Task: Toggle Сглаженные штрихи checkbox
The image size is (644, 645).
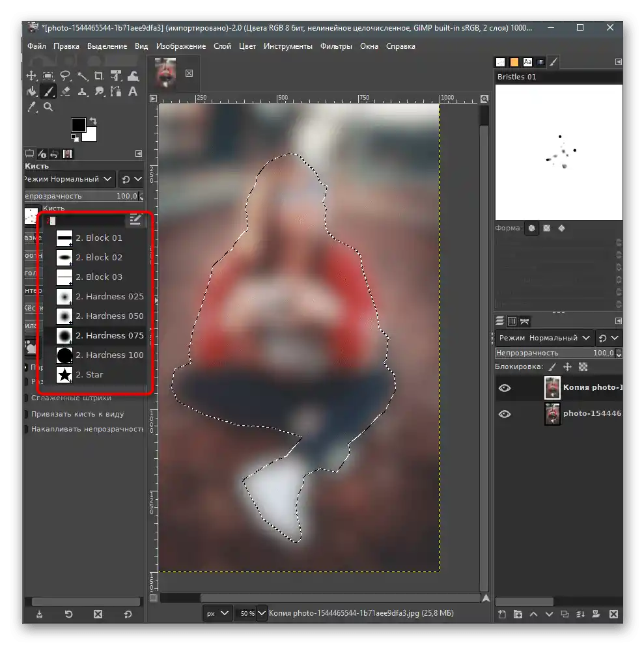Action: click(x=27, y=398)
